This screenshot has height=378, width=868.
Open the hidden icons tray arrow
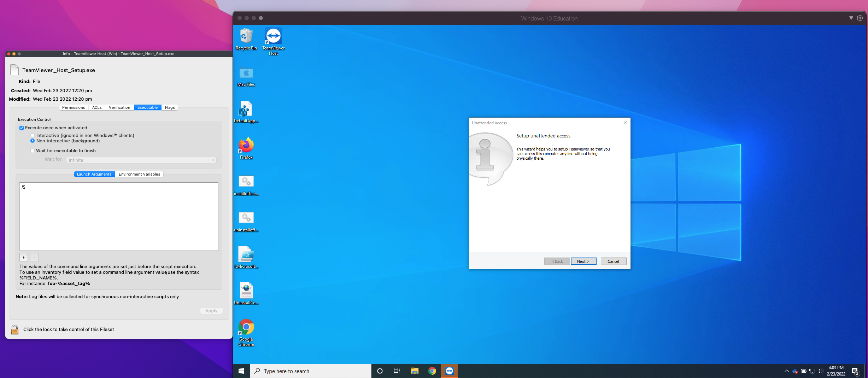coord(786,371)
